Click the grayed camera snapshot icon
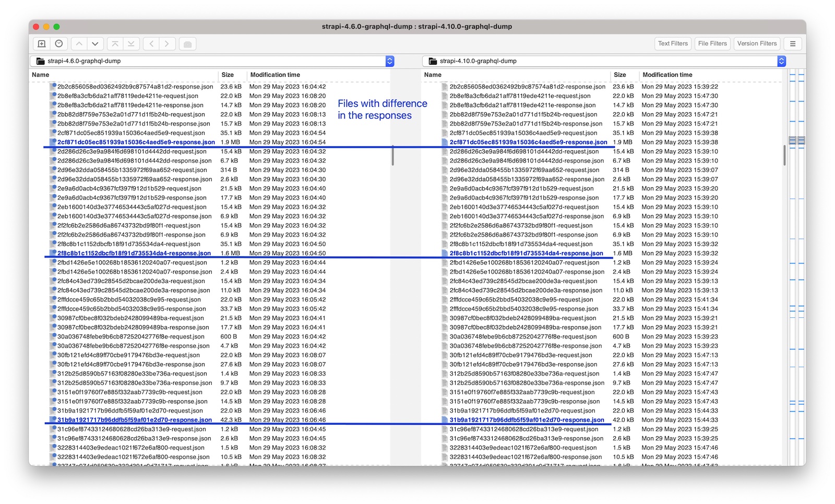This screenshot has height=504, width=835. tap(188, 44)
